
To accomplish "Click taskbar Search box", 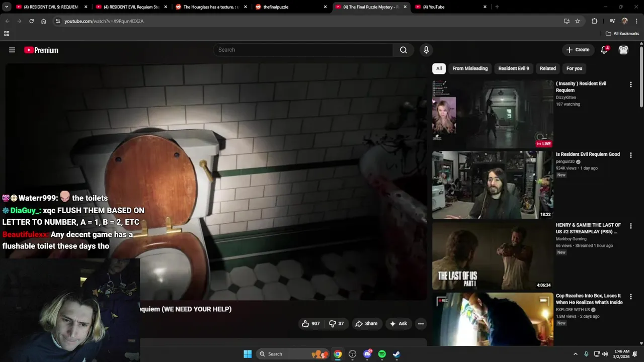I will pos(292,354).
